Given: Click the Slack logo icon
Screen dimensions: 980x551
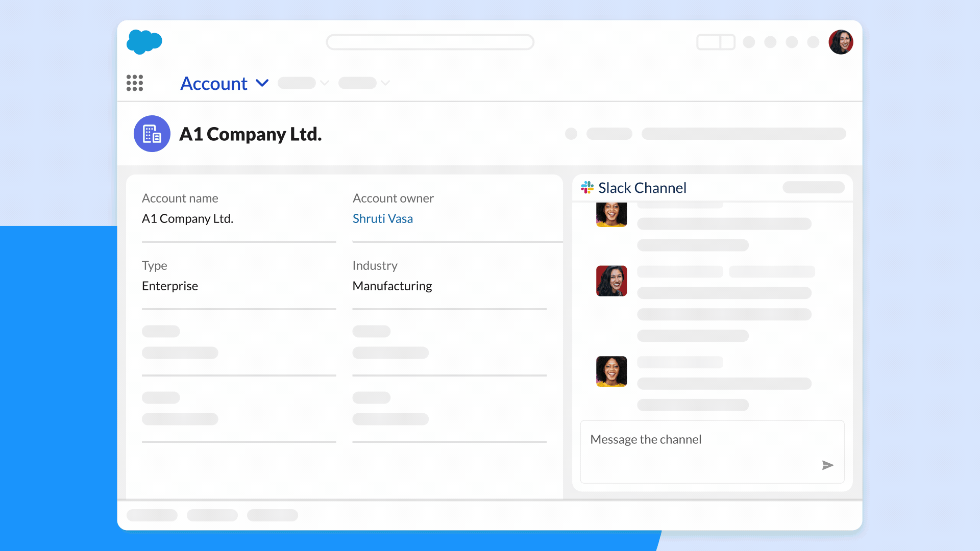Looking at the screenshot, I should (x=587, y=188).
